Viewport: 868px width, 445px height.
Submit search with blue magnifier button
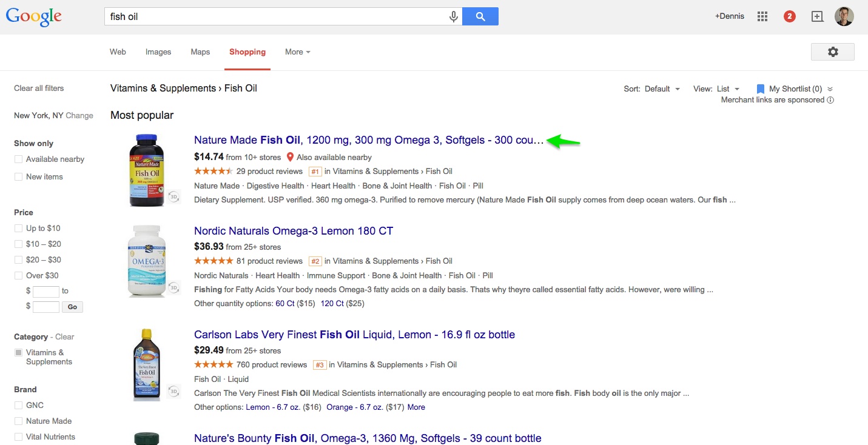[480, 16]
